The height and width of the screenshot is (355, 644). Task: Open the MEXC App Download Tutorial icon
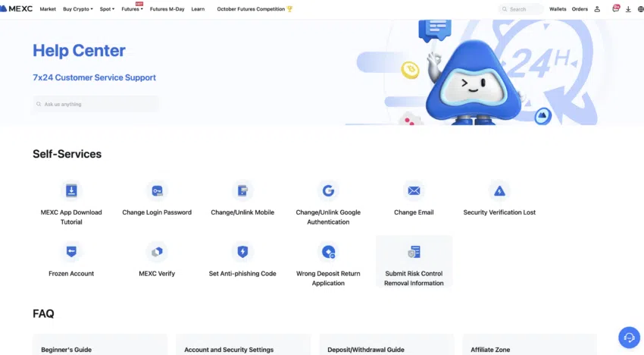[71, 190]
